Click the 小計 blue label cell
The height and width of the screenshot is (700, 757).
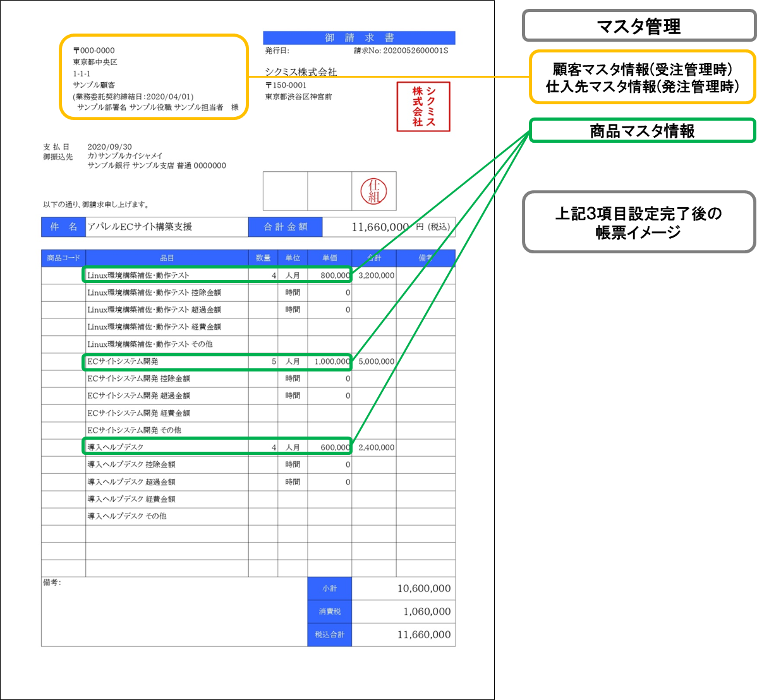(x=330, y=588)
